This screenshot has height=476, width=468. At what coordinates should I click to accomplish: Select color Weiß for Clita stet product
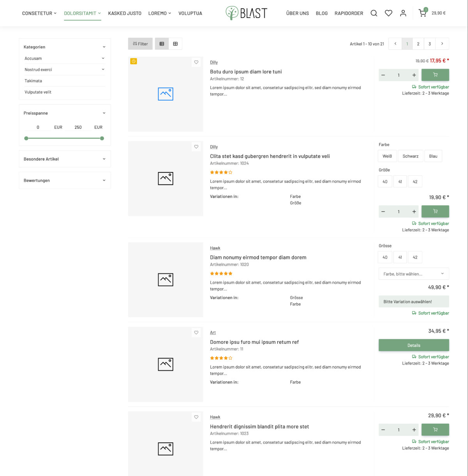[387, 156]
